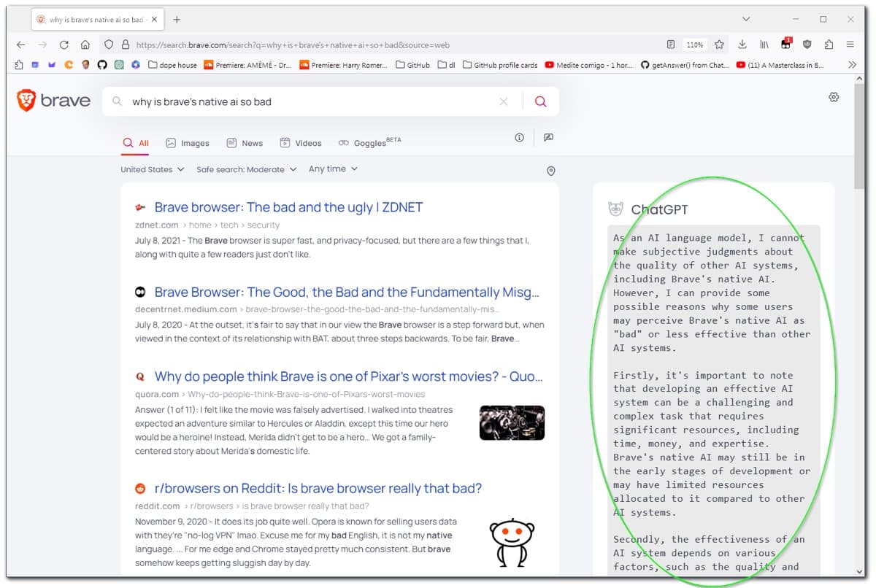This screenshot has height=588, width=876.
Task: Switch to the Images tab
Action: tap(188, 143)
